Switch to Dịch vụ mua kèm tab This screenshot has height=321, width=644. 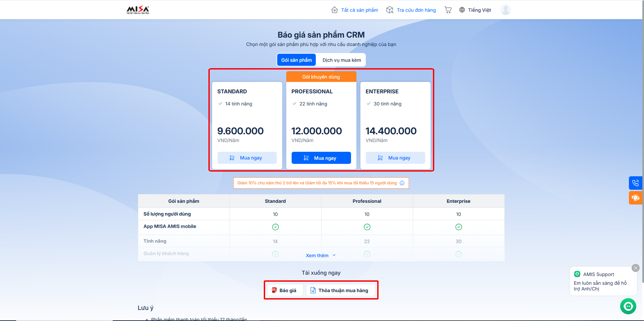click(342, 60)
